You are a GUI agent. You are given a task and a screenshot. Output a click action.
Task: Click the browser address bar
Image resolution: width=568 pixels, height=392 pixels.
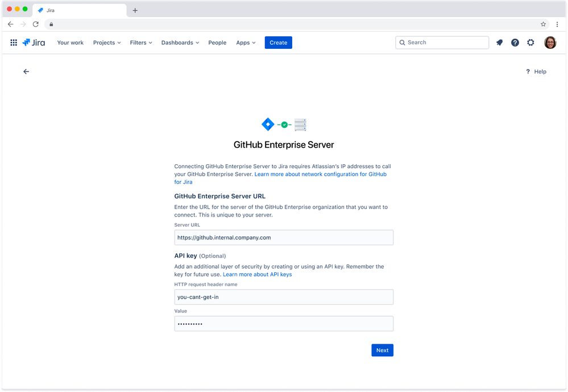[296, 24]
